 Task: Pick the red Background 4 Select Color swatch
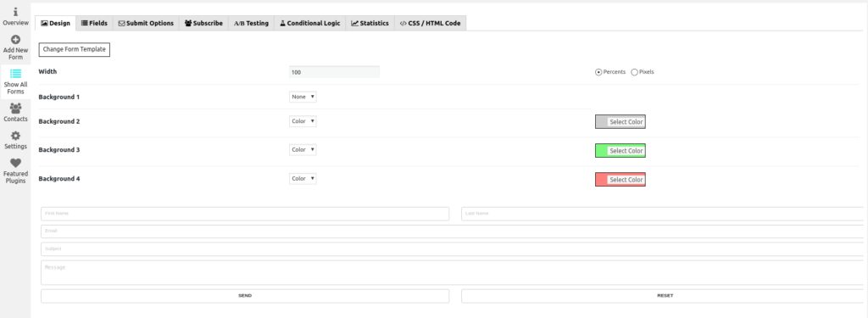pyautogui.click(x=620, y=180)
